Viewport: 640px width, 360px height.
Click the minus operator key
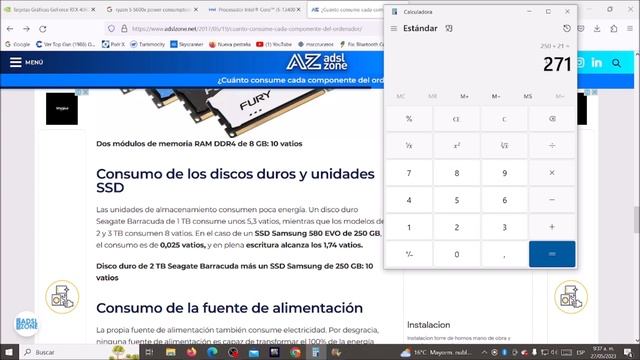[552, 200]
